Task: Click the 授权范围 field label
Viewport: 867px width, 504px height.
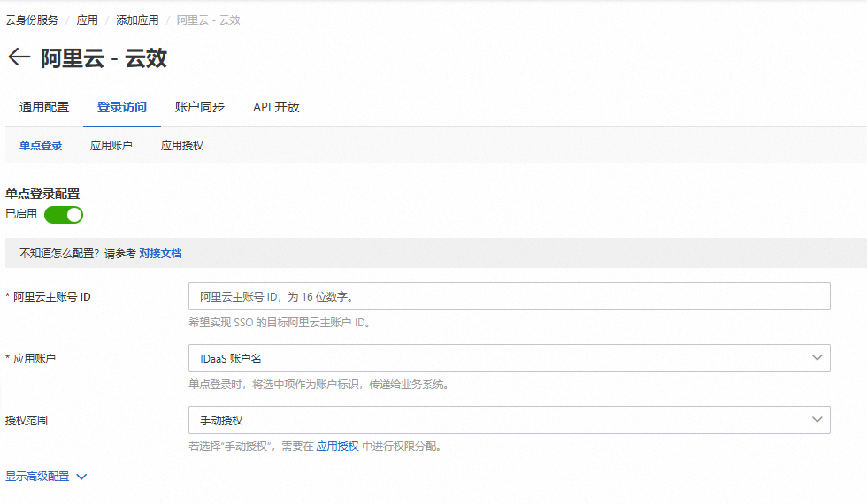Action: pyautogui.click(x=27, y=420)
